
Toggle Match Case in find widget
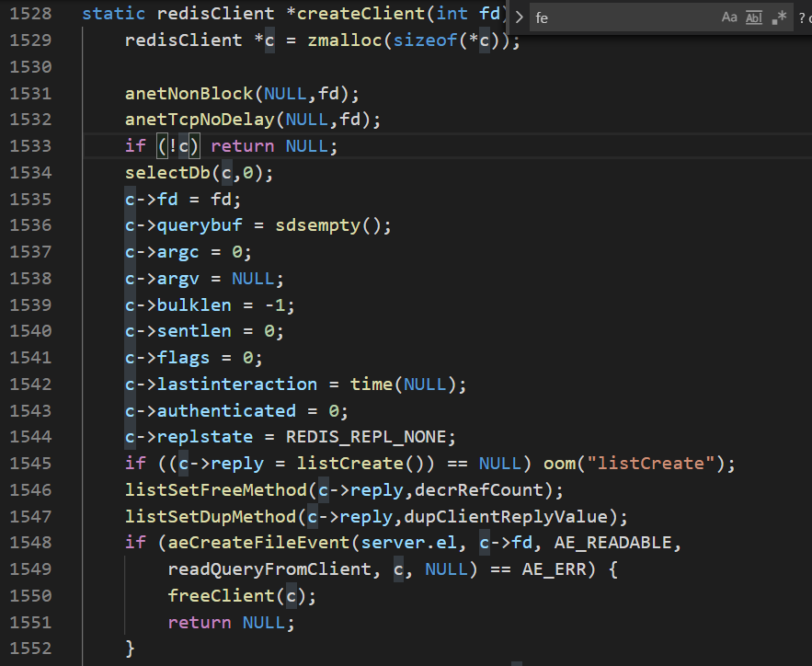(729, 17)
